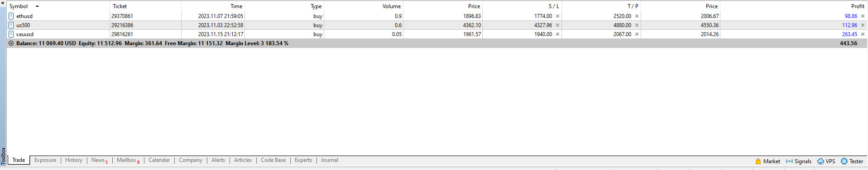This screenshot has width=868, height=170.
Task: Open the Tester gear icon
Action: (x=844, y=161)
